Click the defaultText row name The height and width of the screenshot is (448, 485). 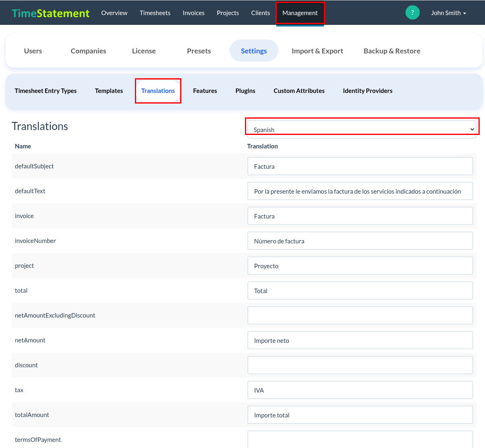tap(30, 191)
